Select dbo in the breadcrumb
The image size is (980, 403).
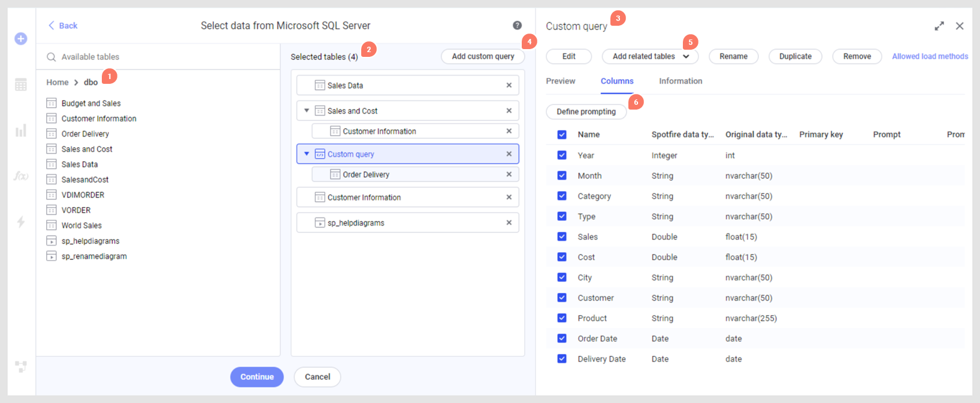point(90,82)
